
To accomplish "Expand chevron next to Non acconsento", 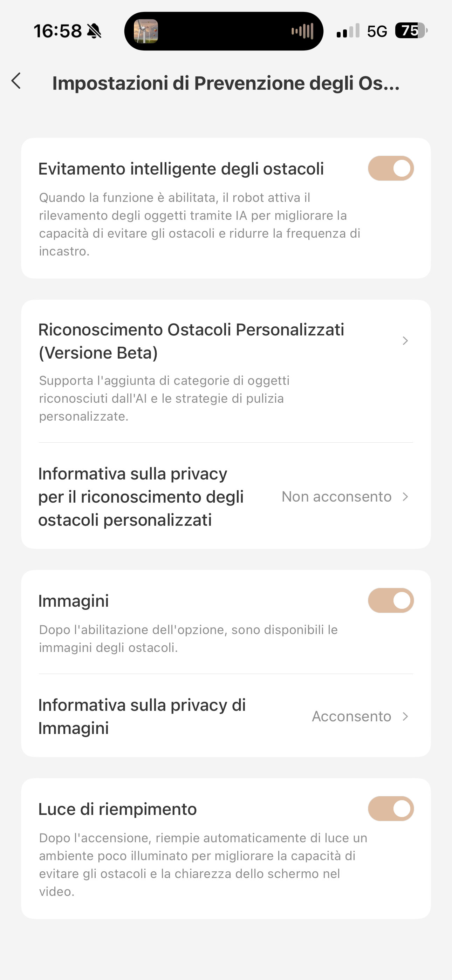I will [405, 496].
